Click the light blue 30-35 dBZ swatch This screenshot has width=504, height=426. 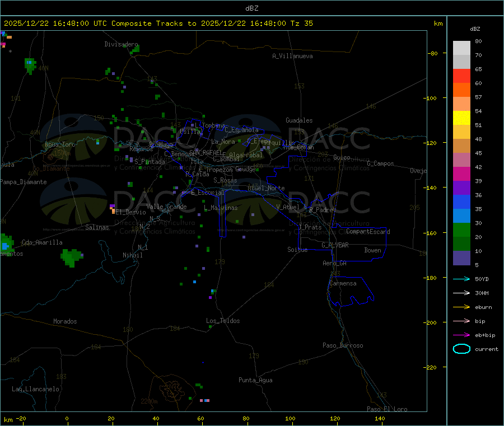[461, 216]
